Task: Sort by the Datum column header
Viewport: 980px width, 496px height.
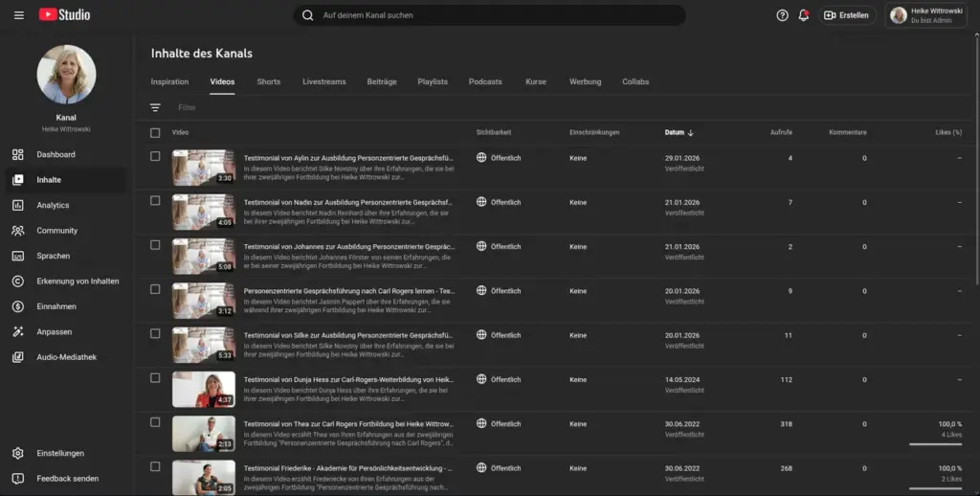Action: (679, 132)
